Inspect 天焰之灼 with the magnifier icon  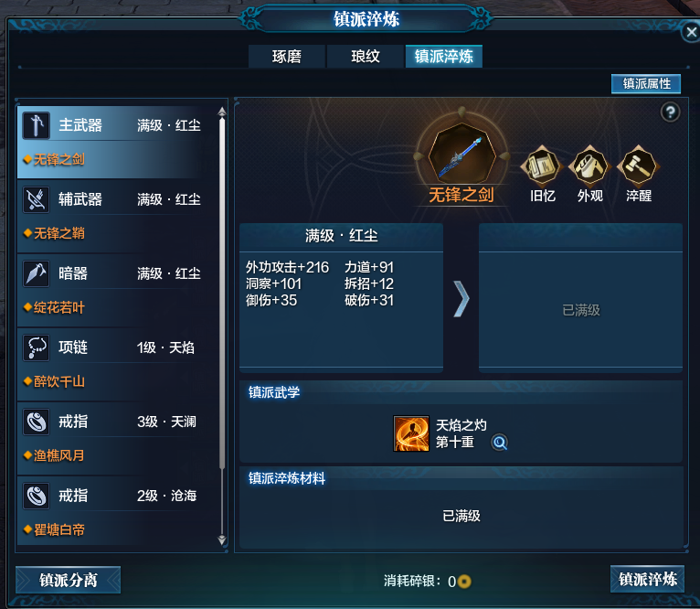(500, 443)
